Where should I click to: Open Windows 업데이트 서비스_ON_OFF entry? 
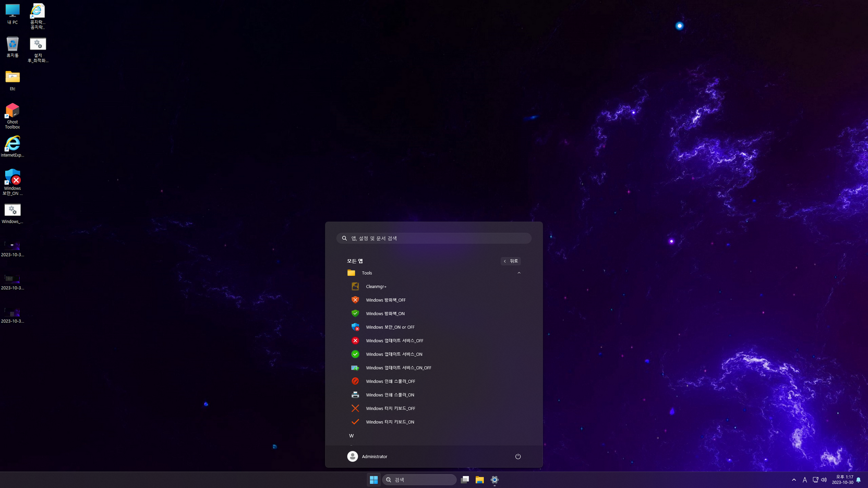click(x=433, y=368)
